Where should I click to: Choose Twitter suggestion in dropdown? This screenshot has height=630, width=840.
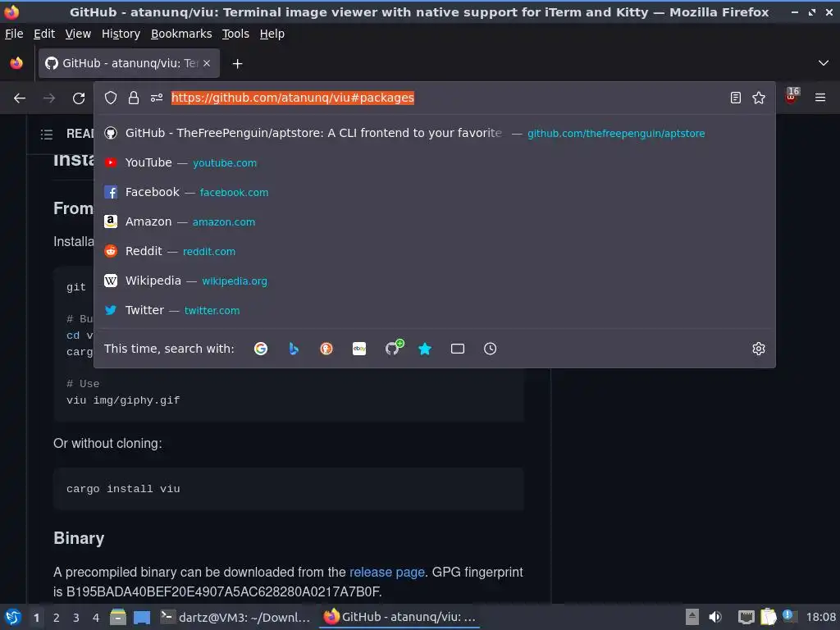(435, 310)
